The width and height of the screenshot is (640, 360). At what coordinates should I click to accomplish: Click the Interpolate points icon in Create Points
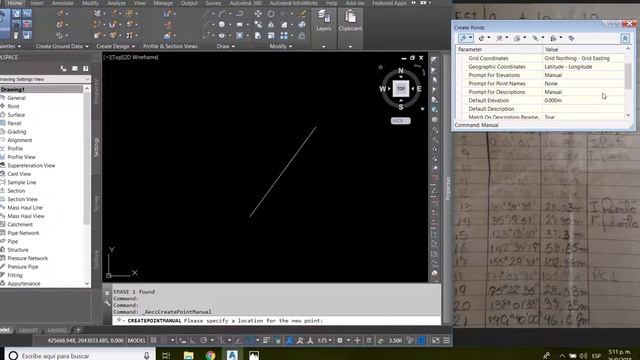click(x=535, y=38)
